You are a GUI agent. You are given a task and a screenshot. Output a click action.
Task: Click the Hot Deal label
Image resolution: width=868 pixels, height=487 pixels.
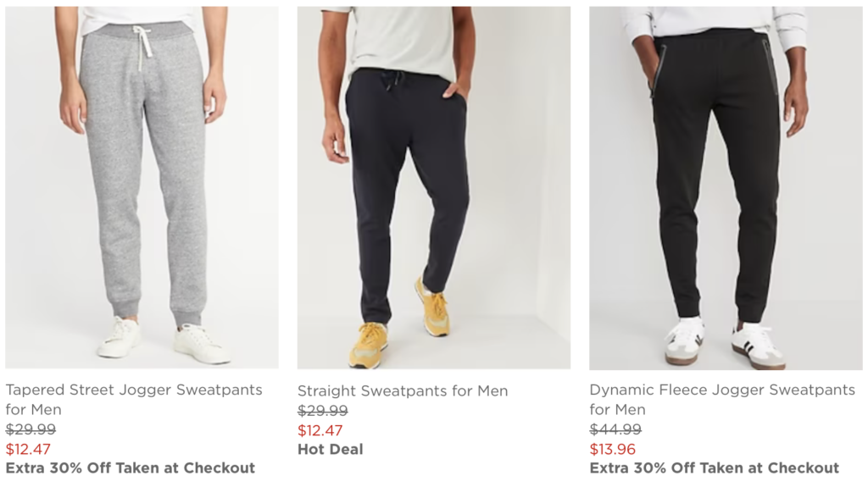pyautogui.click(x=330, y=449)
